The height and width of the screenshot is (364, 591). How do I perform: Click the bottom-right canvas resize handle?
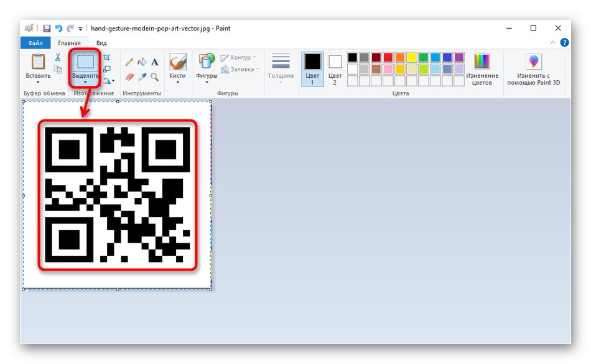[211, 289]
